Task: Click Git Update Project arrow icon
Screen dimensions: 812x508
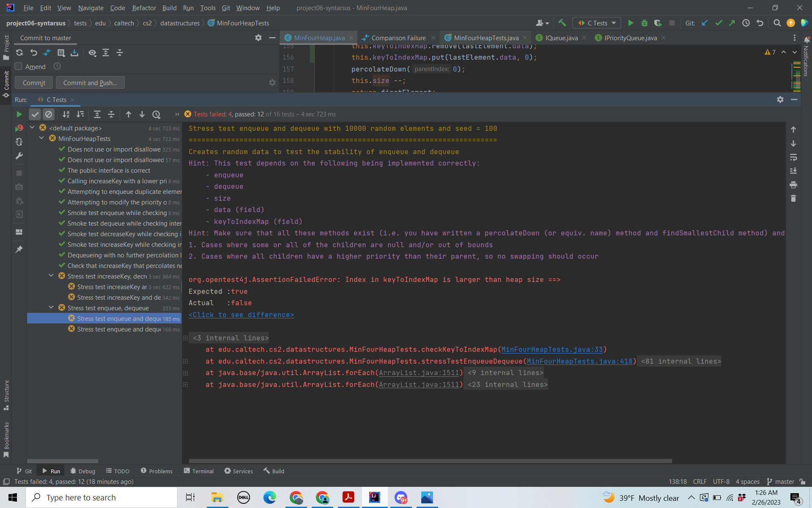Action: [x=705, y=23]
